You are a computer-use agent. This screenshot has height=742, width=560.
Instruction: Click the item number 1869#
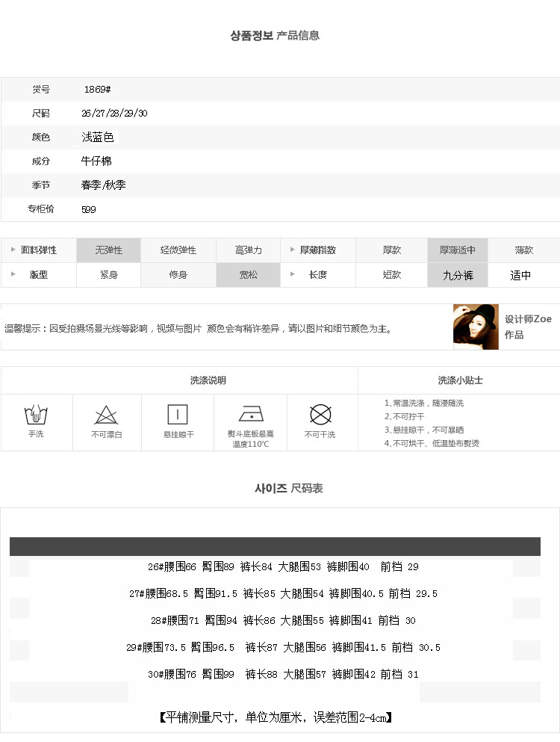tap(97, 89)
